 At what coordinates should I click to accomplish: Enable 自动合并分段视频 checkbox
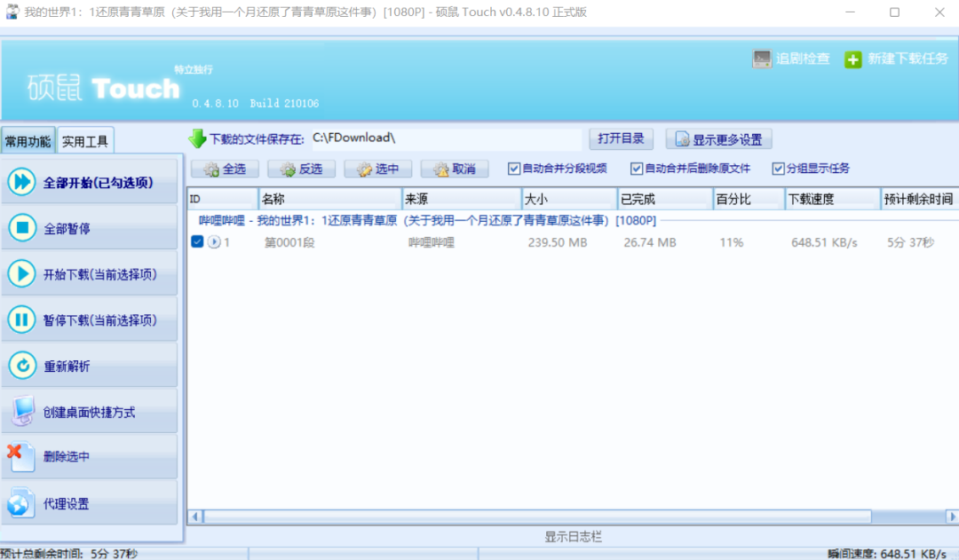click(x=513, y=169)
